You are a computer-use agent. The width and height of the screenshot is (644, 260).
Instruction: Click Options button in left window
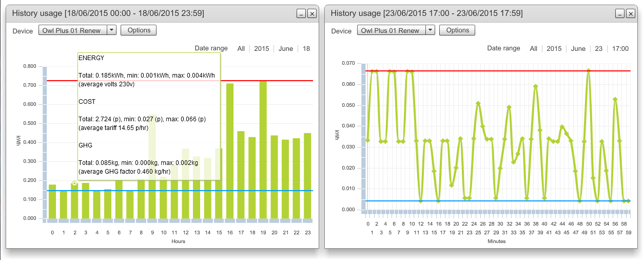point(139,30)
